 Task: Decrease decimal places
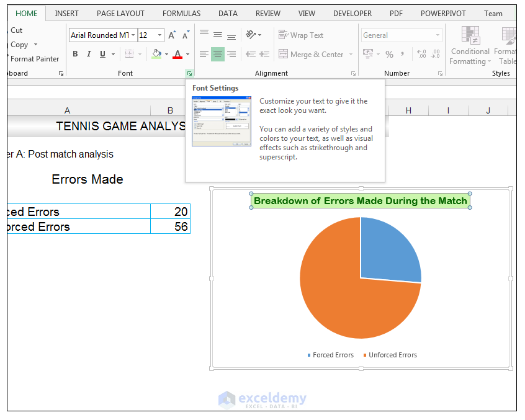click(435, 54)
